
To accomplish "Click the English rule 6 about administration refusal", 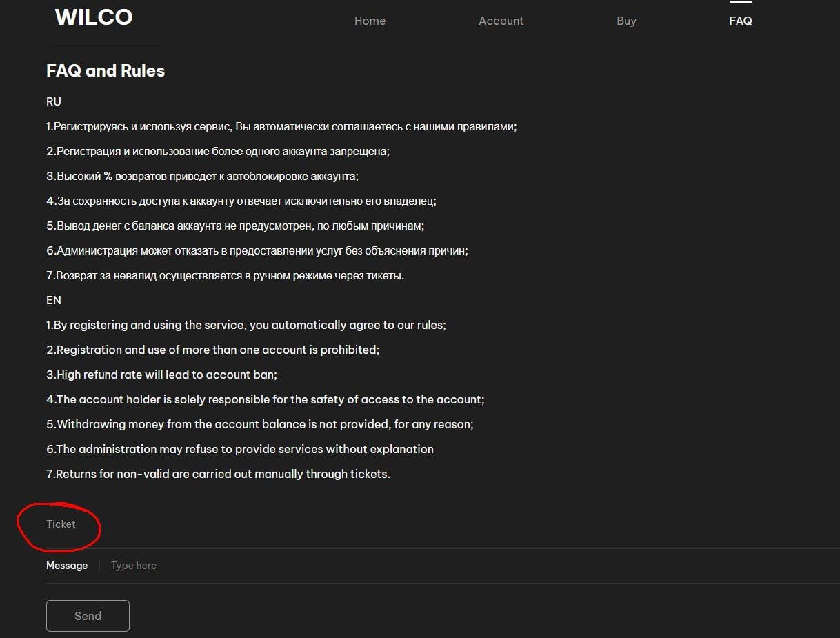I will [x=240, y=449].
